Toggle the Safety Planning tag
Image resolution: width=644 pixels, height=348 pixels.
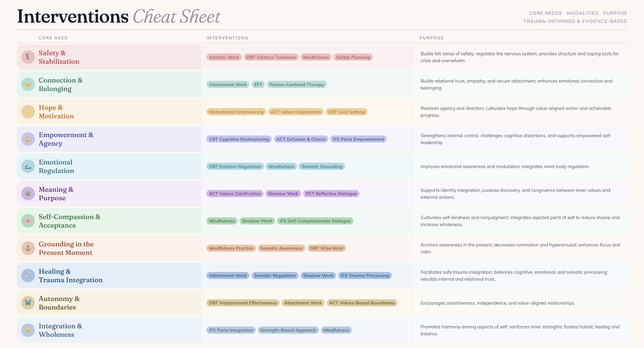point(353,57)
